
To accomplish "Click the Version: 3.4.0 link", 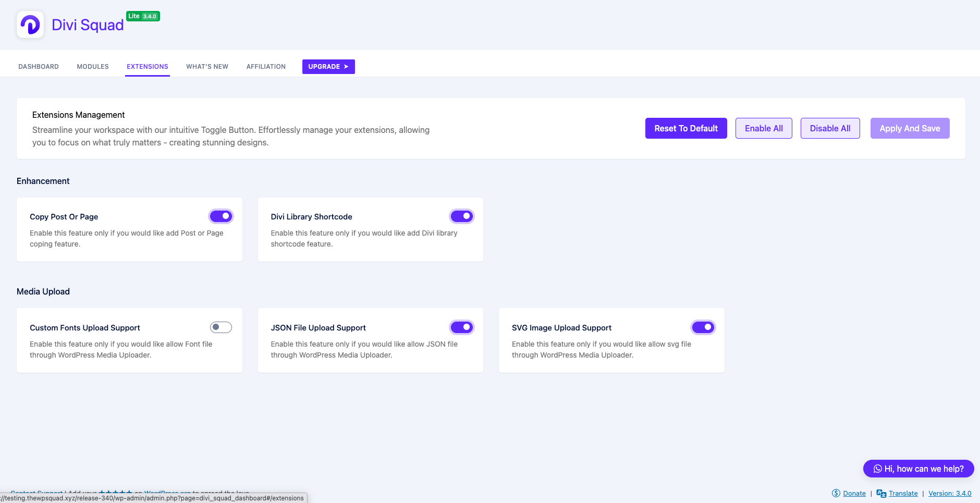I will pyautogui.click(x=950, y=493).
